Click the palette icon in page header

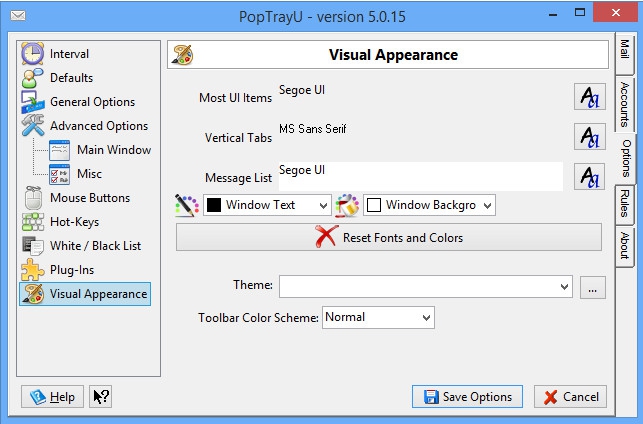pos(182,55)
